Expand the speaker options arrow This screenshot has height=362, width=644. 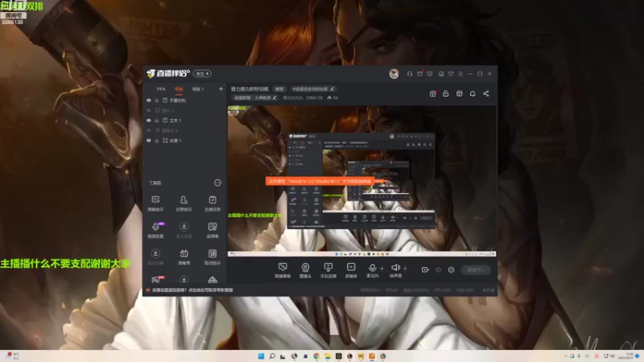405,269
